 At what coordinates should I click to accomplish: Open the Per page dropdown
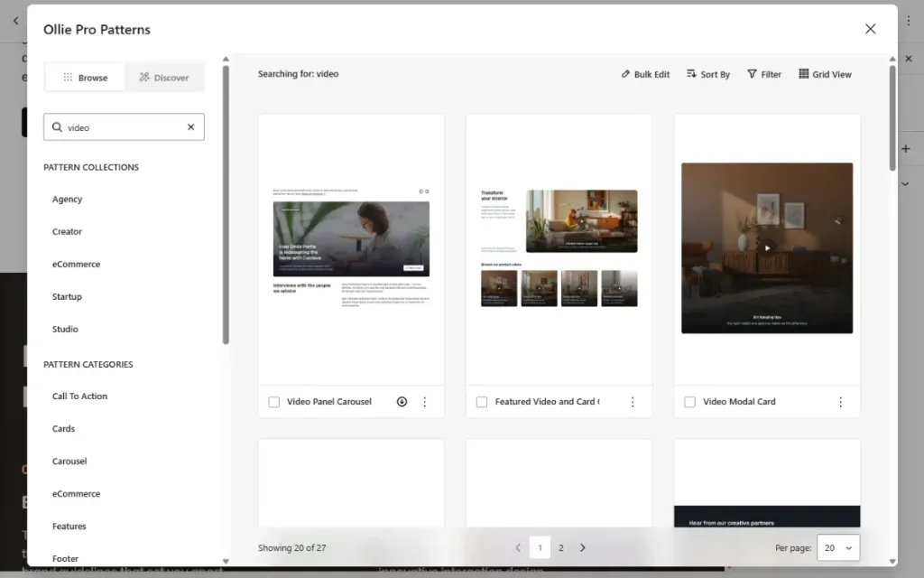[x=838, y=548]
